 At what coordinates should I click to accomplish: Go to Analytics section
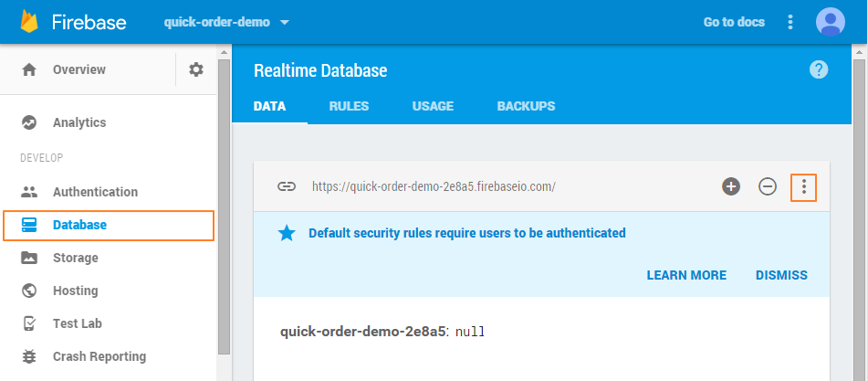pos(79,122)
